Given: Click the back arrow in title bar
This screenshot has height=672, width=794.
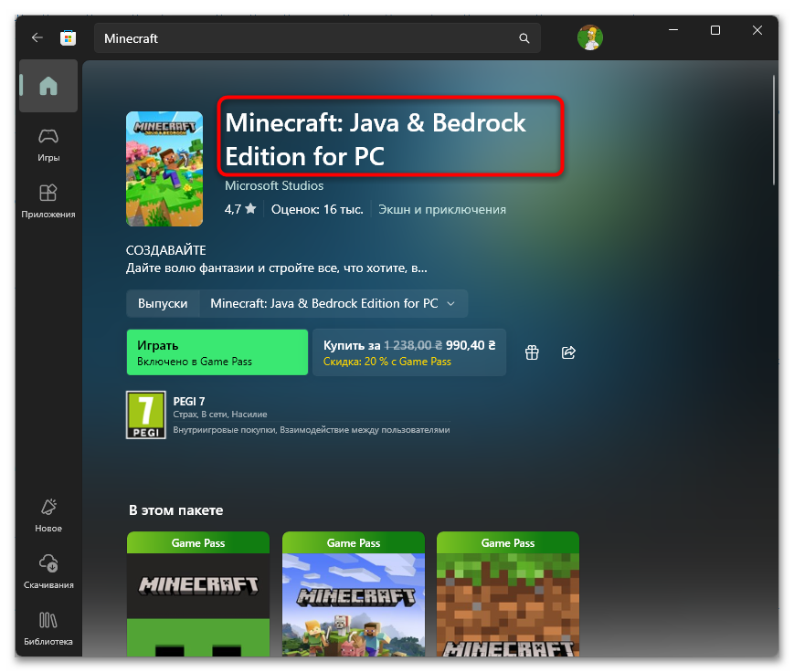Looking at the screenshot, I should click(x=37, y=38).
